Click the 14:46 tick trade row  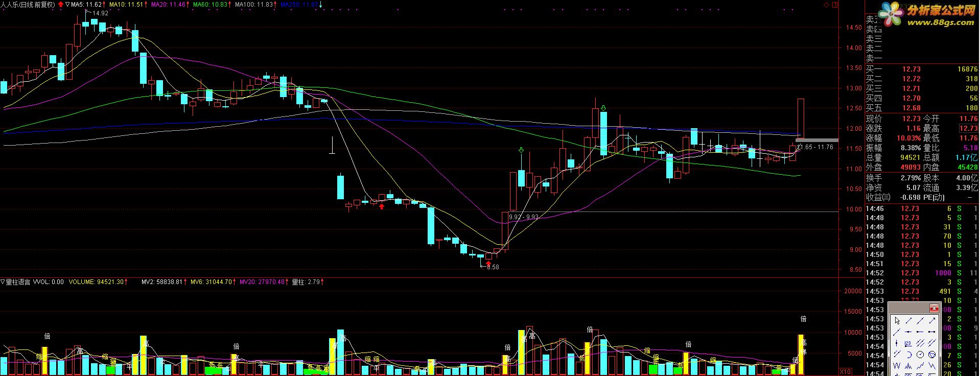click(x=922, y=208)
